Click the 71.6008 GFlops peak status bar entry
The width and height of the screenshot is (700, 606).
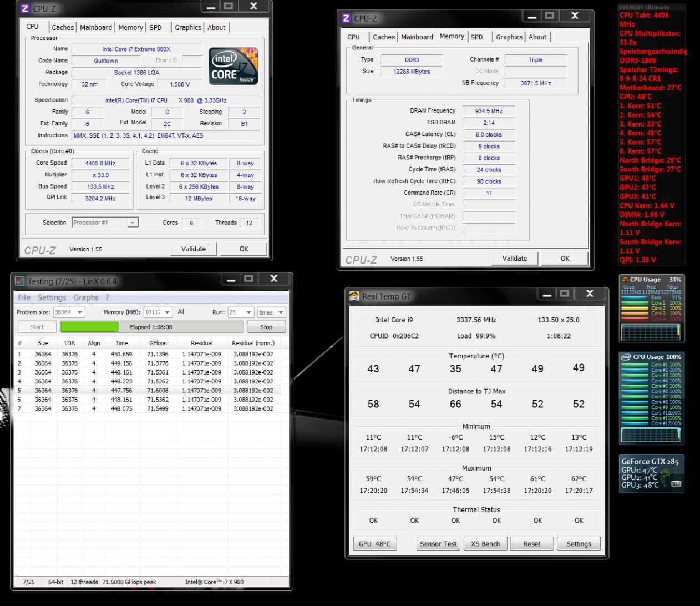click(x=129, y=582)
